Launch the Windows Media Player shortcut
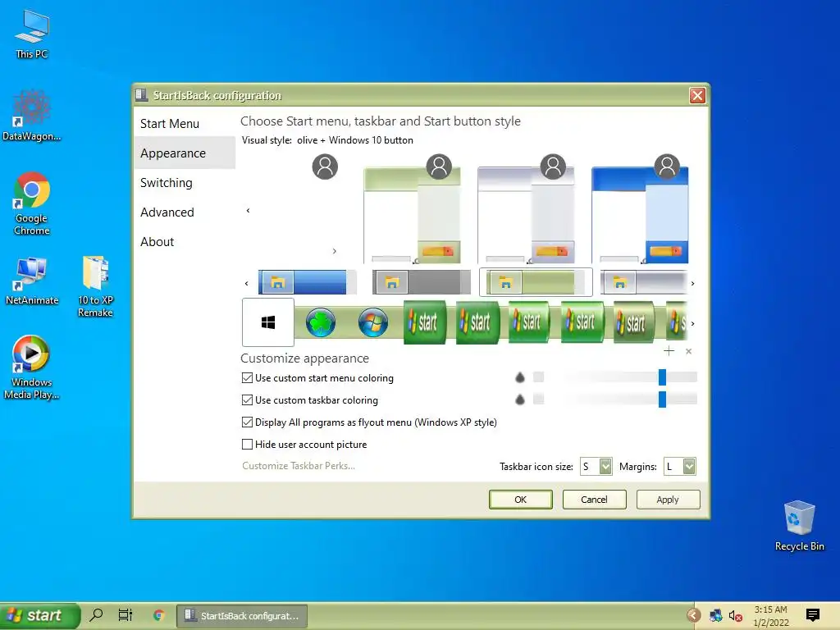The height and width of the screenshot is (630, 840). coord(32,367)
